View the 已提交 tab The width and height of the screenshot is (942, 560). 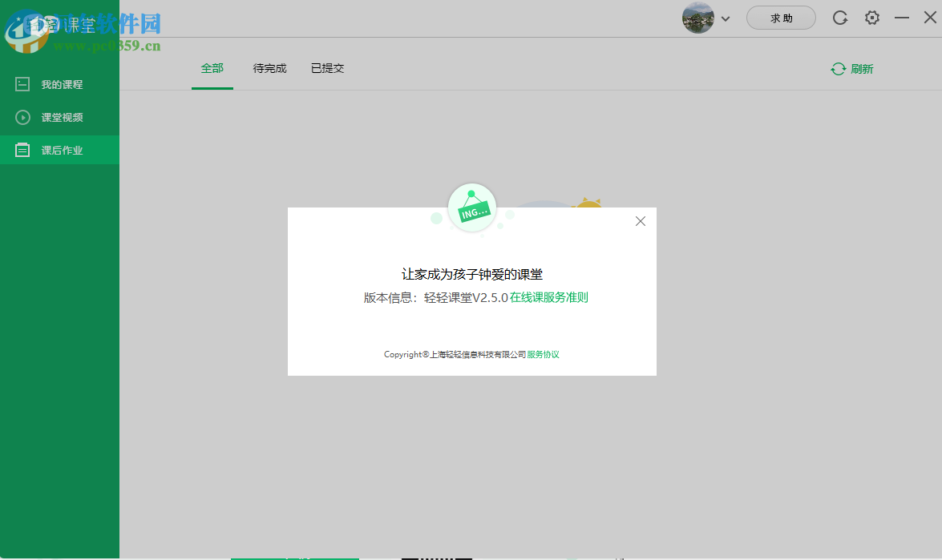tap(327, 68)
